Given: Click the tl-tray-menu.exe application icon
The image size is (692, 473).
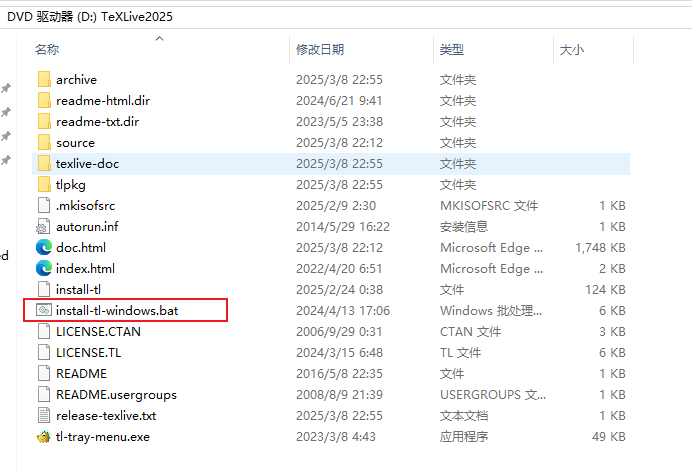Looking at the screenshot, I should (44, 437).
